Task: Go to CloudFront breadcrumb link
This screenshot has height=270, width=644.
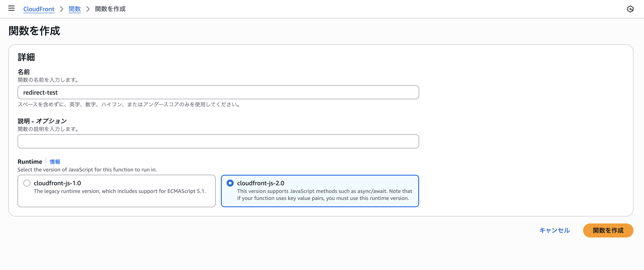Action: [x=39, y=9]
